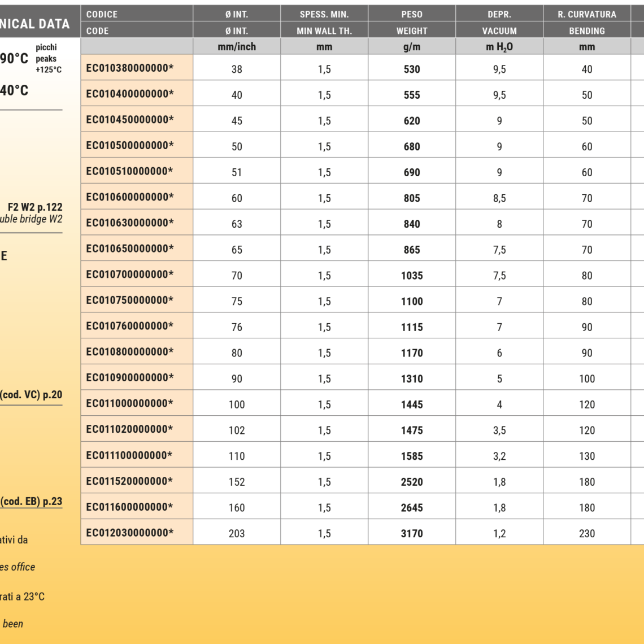Select the inner diameter value 152
Viewport: 644px width, 644px height.
[237, 482]
